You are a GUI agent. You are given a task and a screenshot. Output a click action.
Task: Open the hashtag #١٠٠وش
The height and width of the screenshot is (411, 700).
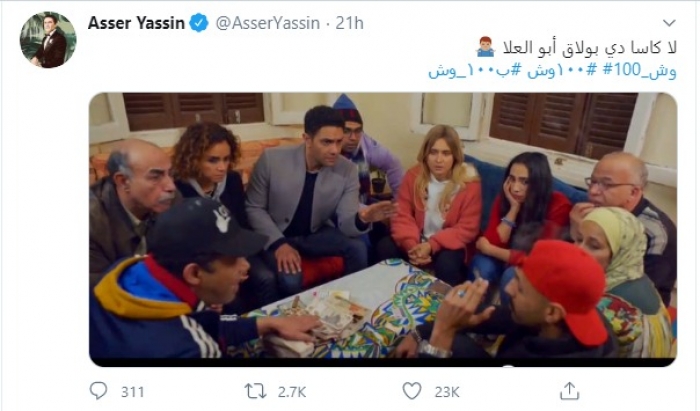tap(562, 71)
